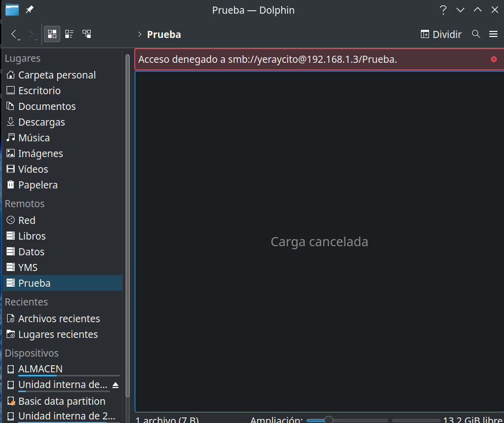
Task: Adjust the zoom Ampliación slider
Action: [x=329, y=420]
